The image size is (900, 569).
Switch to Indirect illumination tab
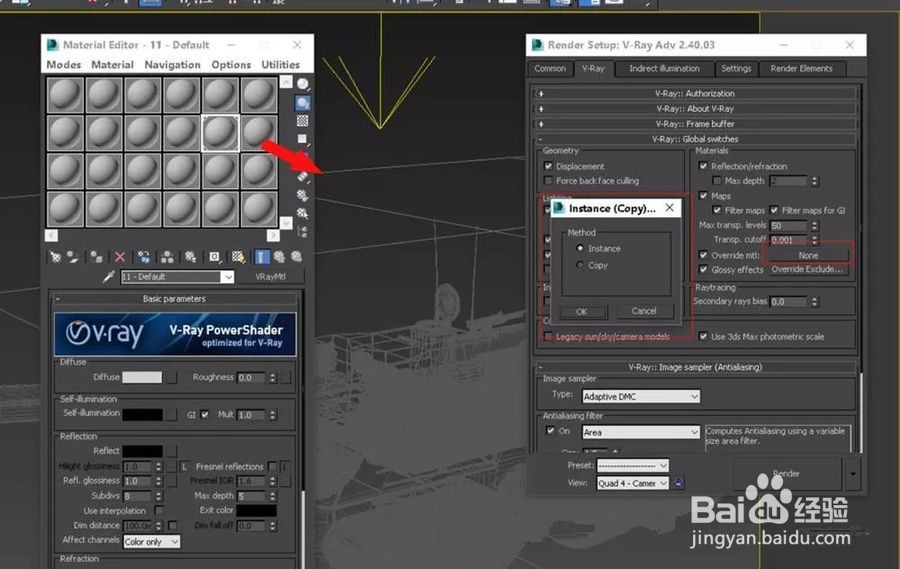[664, 68]
